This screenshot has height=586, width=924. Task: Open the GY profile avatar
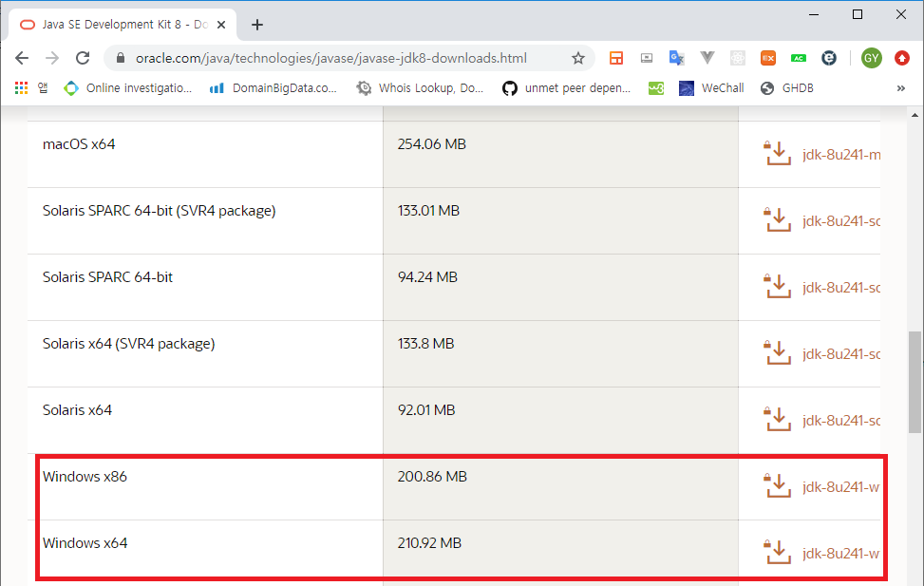(872, 58)
